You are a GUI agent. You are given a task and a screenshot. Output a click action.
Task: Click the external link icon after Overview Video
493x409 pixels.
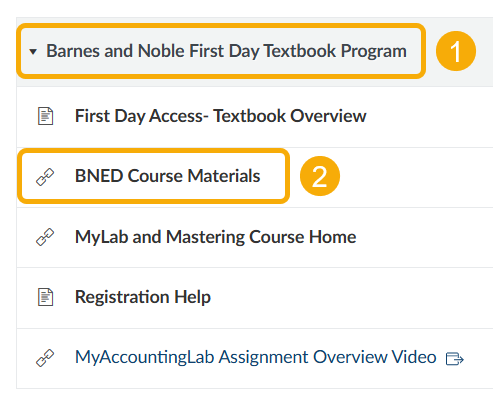coord(455,359)
